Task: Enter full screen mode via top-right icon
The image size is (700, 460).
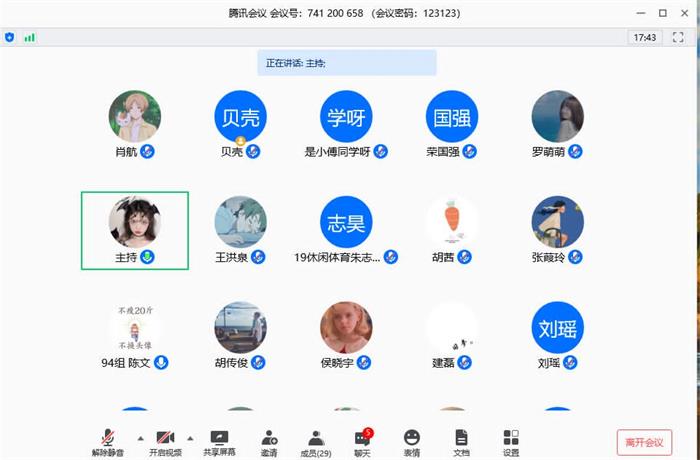Action: (x=677, y=37)
